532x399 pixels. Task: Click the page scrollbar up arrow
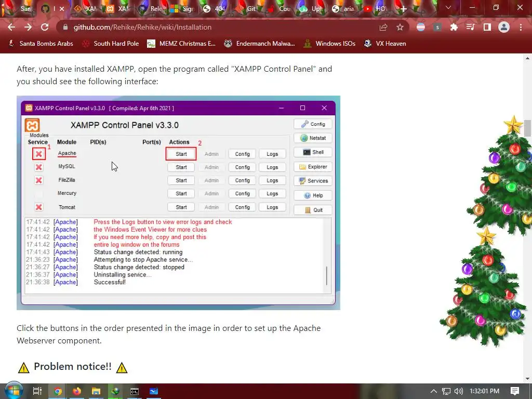[x=528, y=58]
